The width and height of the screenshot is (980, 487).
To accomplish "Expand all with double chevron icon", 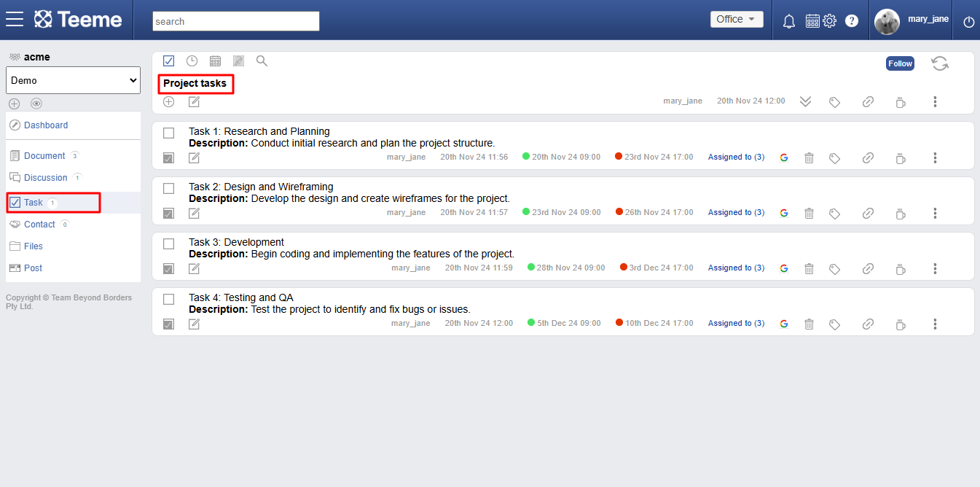I will tap(805, 102).
